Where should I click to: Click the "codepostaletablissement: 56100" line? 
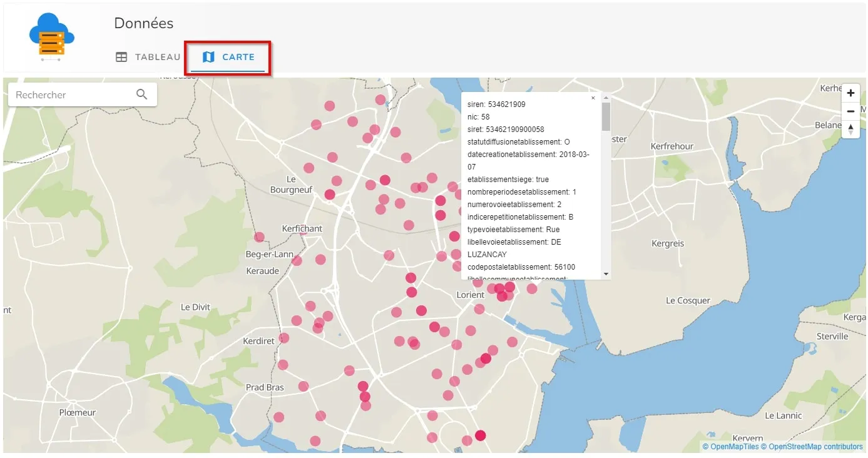(521, 267)
